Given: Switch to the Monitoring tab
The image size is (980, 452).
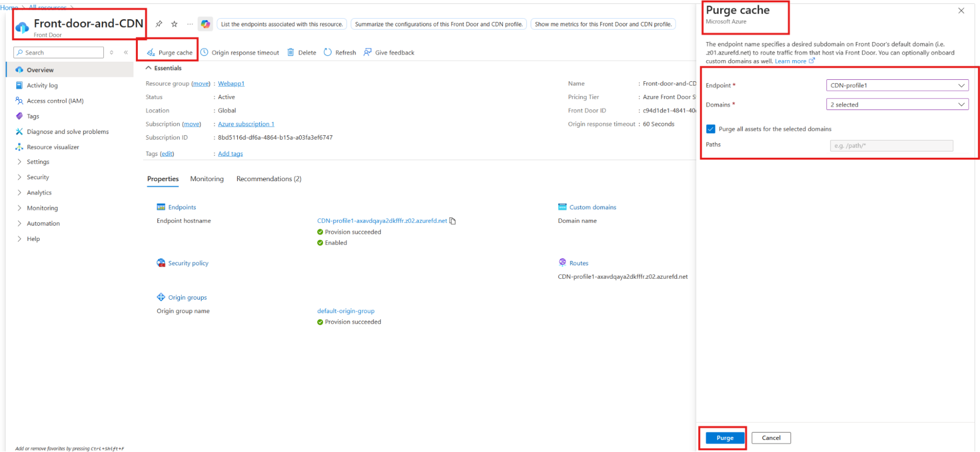Looking at the screenshot, I should pyautogui.click(x=206, y=179).
